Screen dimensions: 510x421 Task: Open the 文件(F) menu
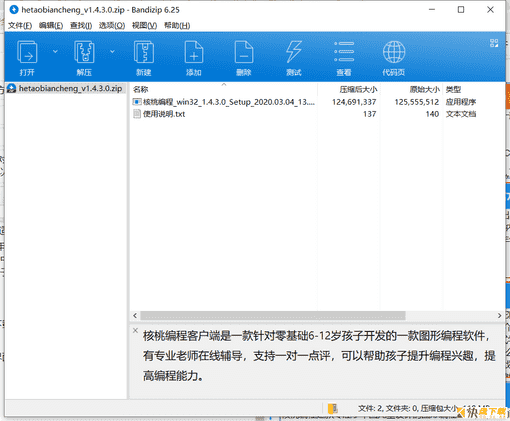pos(20,25)
